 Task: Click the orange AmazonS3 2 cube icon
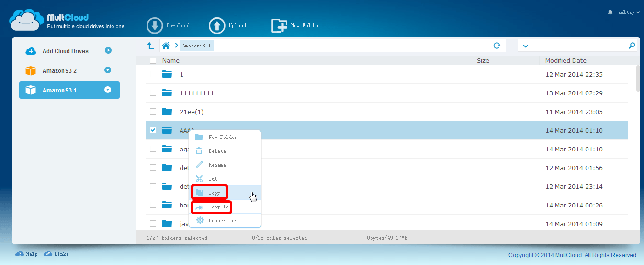[x=31, y=70]
